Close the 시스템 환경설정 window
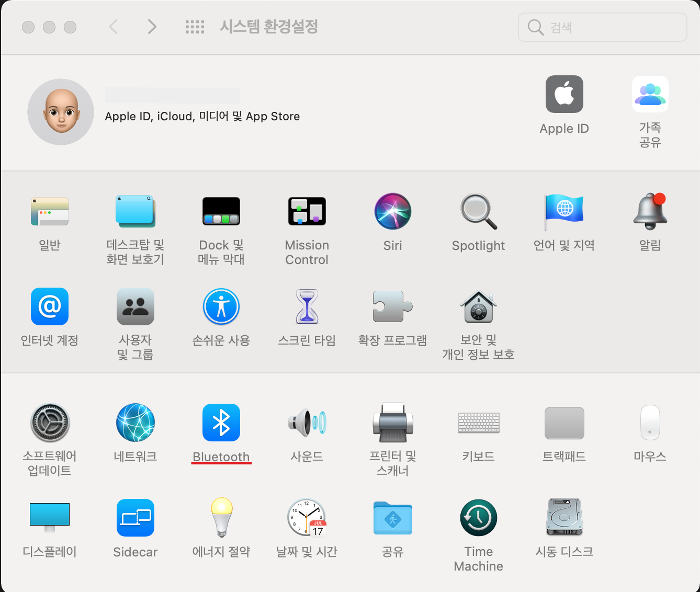Viewport: 700px width, 592px height. point(28,27)
